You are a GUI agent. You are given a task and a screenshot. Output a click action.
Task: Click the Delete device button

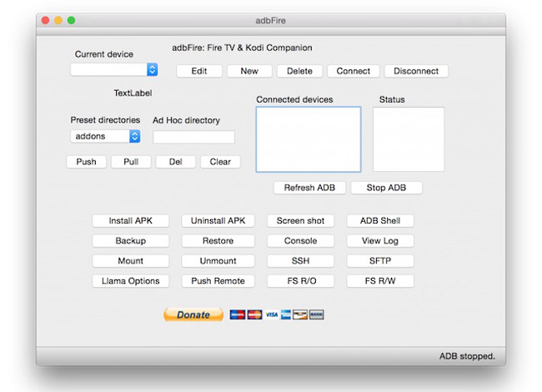point(299,71)
